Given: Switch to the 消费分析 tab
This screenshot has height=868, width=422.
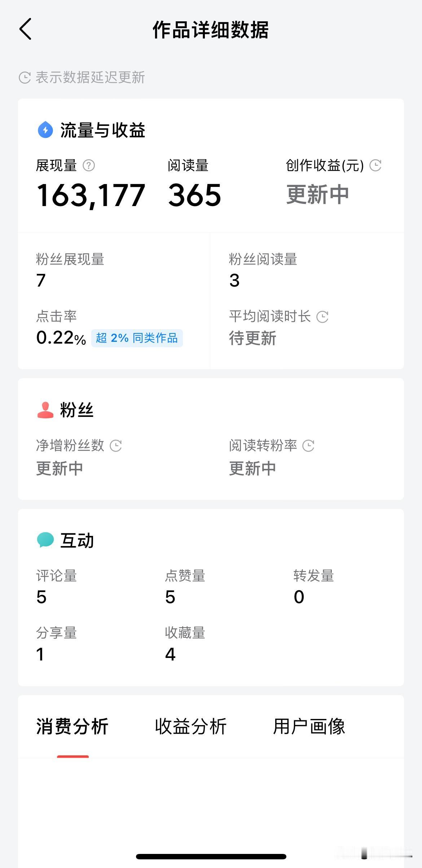Looking at the screenshot, I should click(x=72, y=727).
